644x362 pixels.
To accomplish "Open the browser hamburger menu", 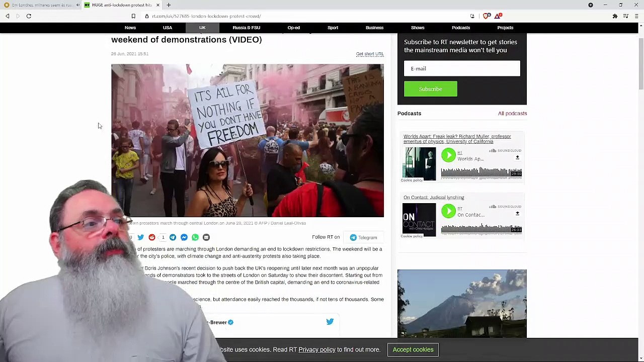I will point(636,16).
